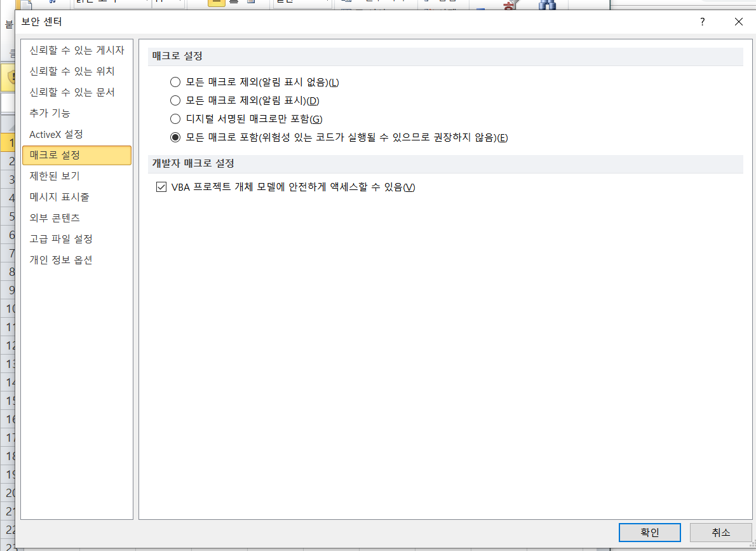This screenshot has height=551, width=756.
Task: Open 외부 콘텐츠 settings
Action: 54,218
